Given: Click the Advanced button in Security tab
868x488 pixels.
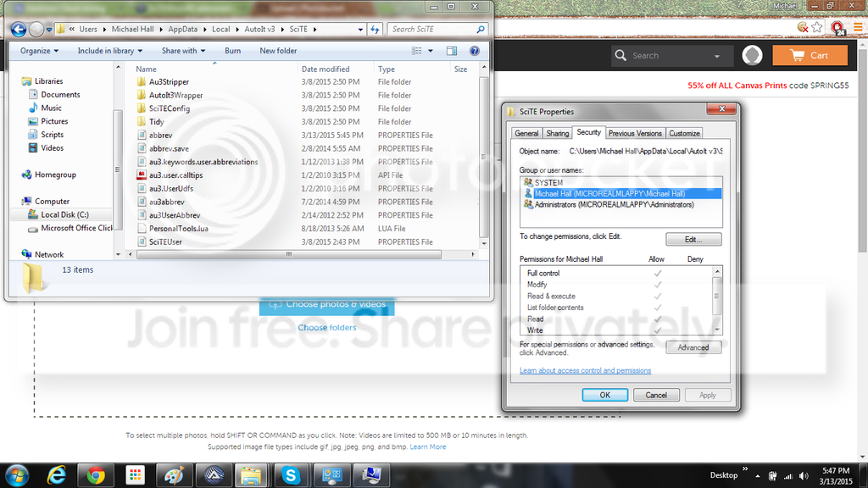Looking at the screenshot, I should click(693, 347).
